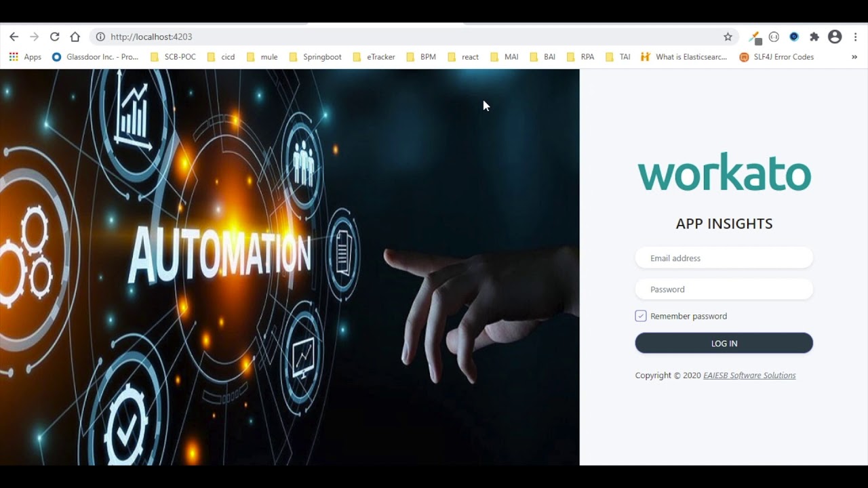Bookmark this page with star icon

(x=728, y=37)
